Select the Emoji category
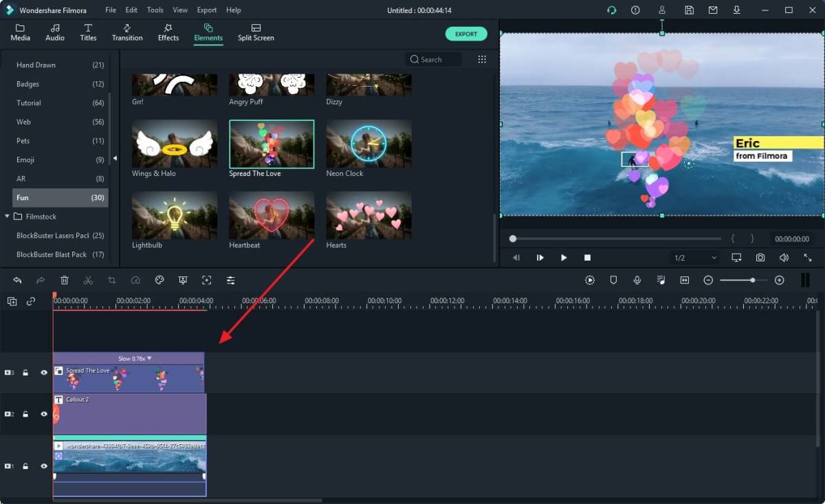Viewport: 825px width, 504px height. coord(26,160)
